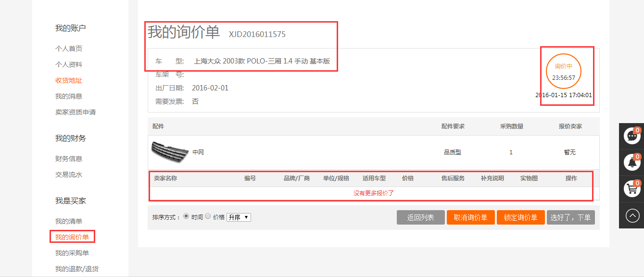644x277 pixels.
Task: Click the 选好了，下单 button
Action: point(570,217)
